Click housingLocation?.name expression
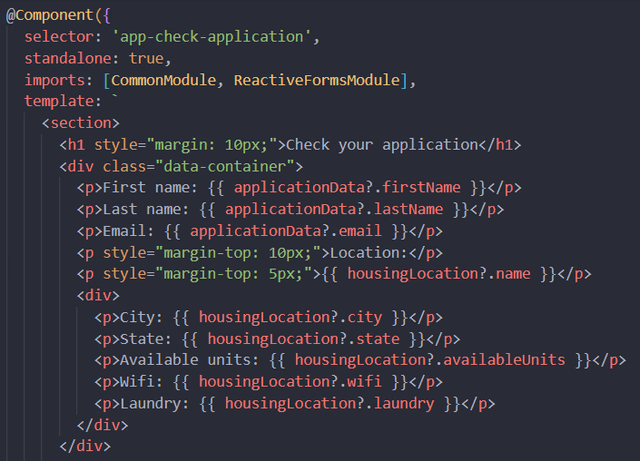The height and width of the screenshot is (461, 640). click(439, 274)
